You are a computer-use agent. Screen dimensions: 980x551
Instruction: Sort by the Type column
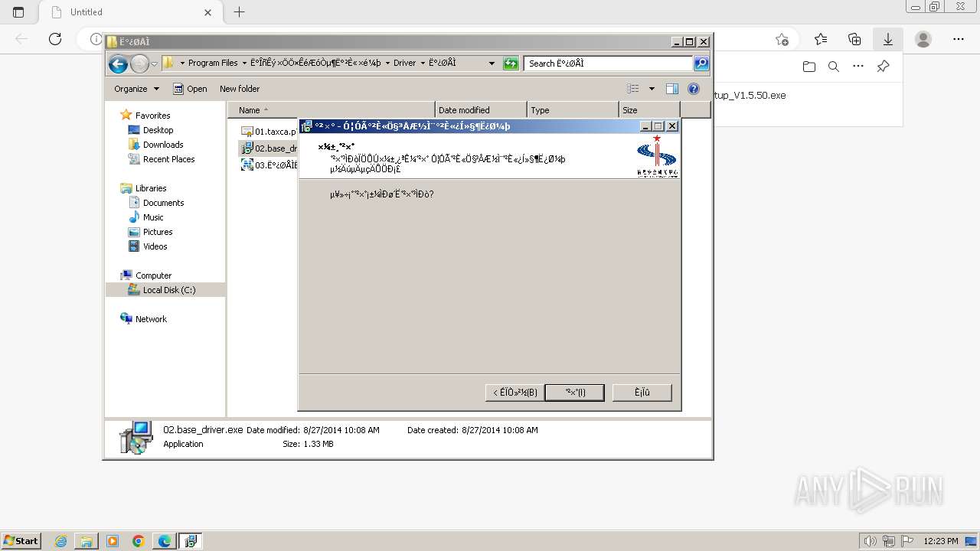573,110
